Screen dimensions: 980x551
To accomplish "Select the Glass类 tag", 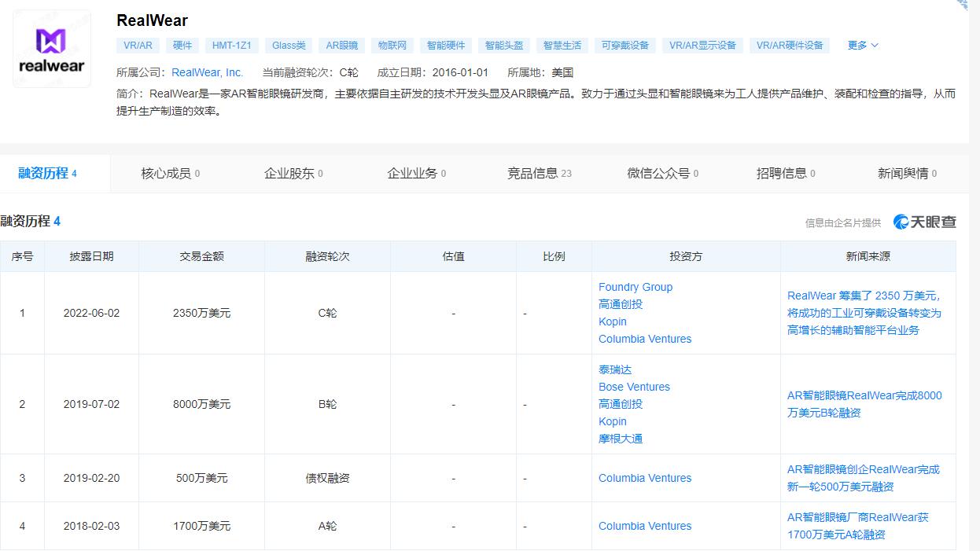I will (x=289, y=46).
